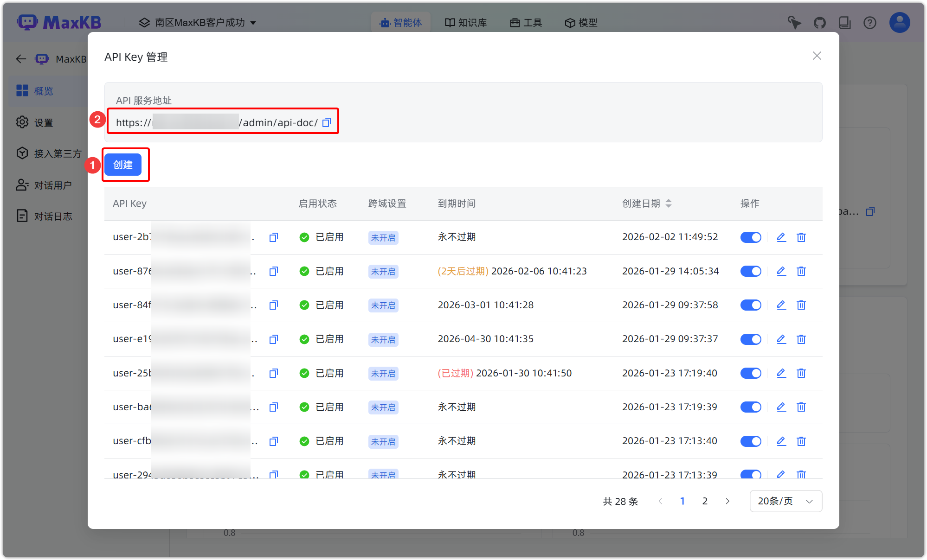Viewport: 927px width, 560px height.
Task: Edit the user-84f API key row
Action: tap(781, 305)
